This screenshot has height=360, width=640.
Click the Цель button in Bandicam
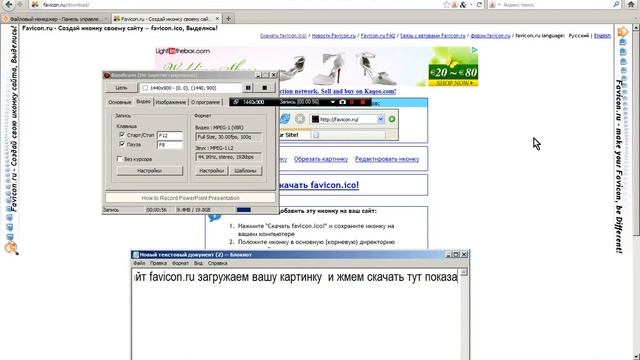pyautogui.click(x=121, y=88)
